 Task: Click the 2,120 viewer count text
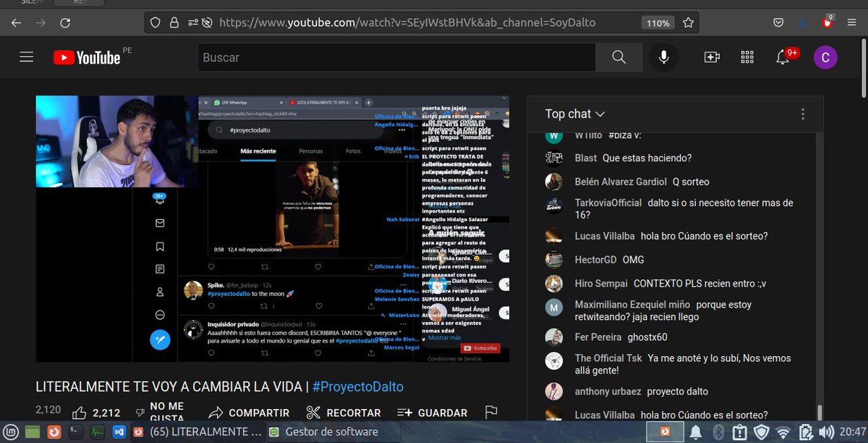pos(48,410)
